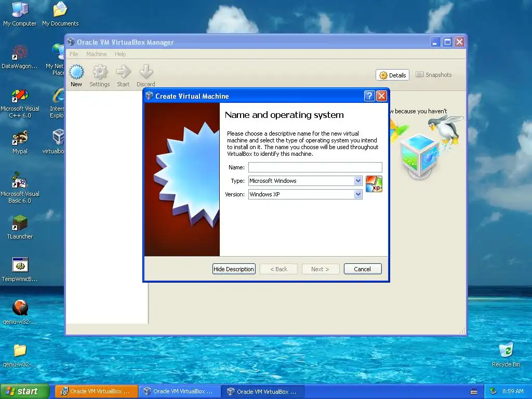Minimize the Oracle VM VirtualBox Manager window

click(435, 42)
